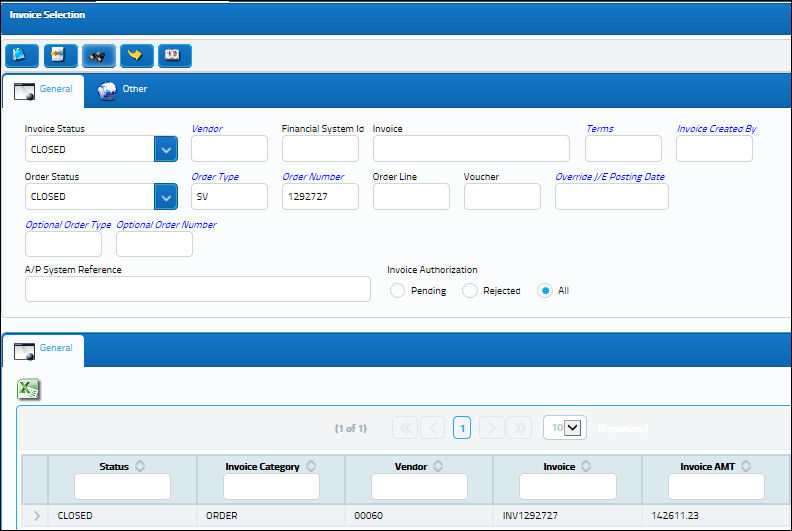Viewport: 792px width, 531px height.
Task: Click the Invoice input field
Action: pos(471,149)
